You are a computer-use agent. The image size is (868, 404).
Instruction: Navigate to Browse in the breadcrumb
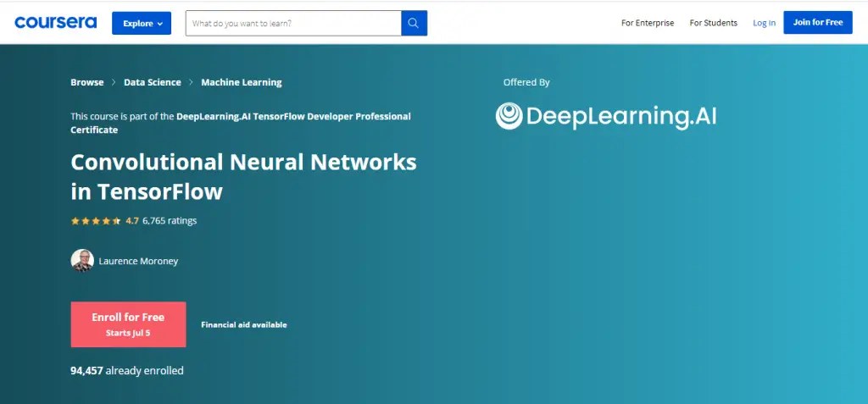[x=86, y=82]
